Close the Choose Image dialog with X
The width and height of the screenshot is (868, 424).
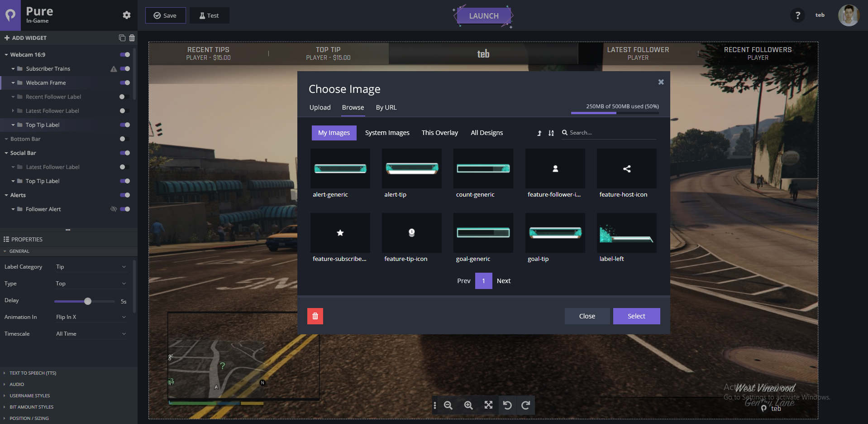(x=661, y=82)
